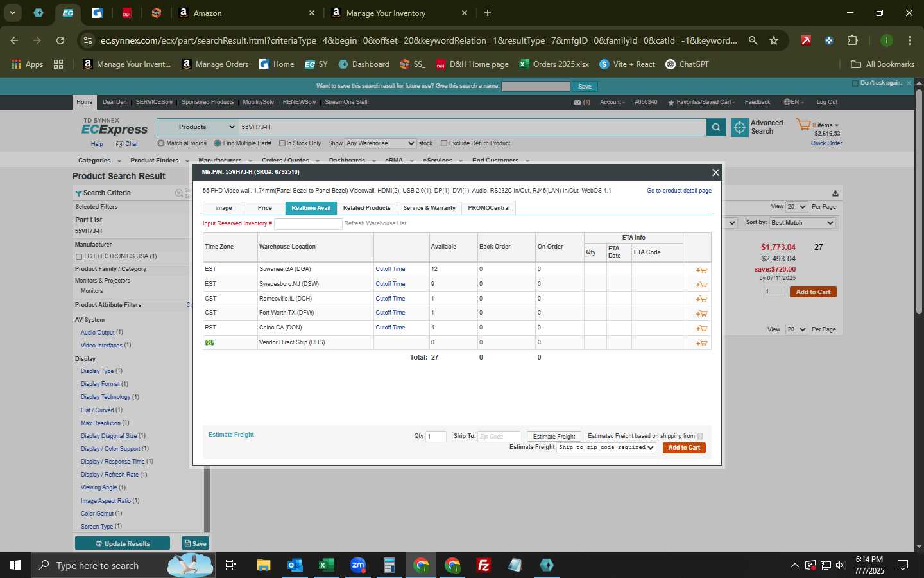Open Chrome profile avatar

pyautogui.click(x=886, y=40)
